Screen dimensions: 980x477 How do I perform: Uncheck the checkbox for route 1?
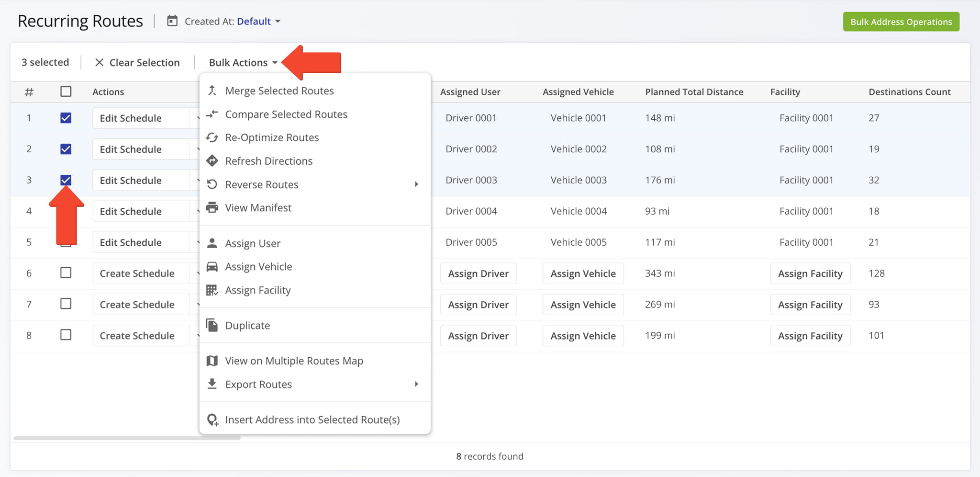pos(66,118)
